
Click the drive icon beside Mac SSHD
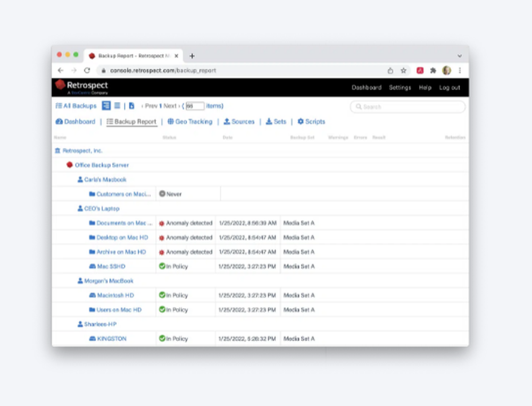(x=92, y=266)
